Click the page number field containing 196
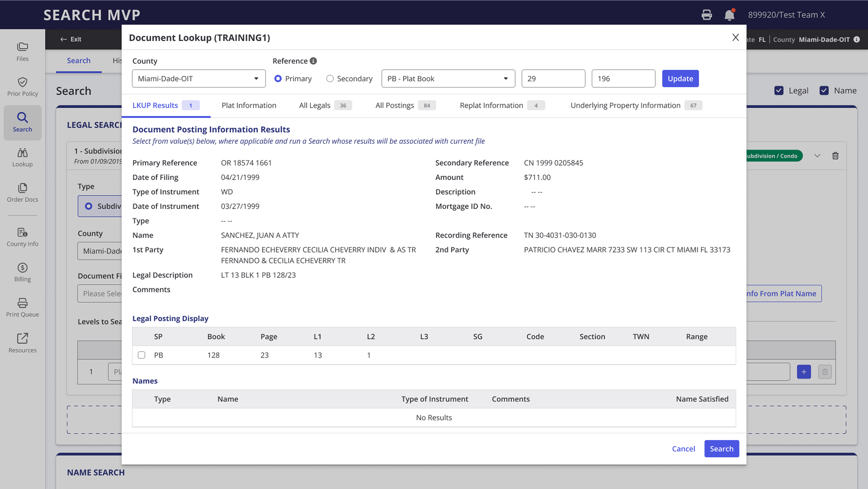 tap(623, 79)
